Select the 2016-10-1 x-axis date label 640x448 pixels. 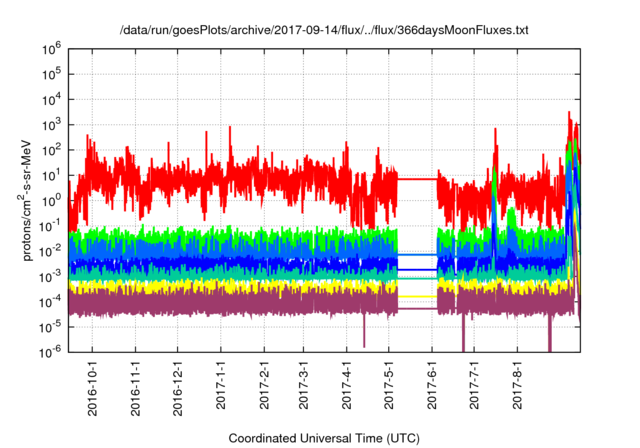(93, 388)
